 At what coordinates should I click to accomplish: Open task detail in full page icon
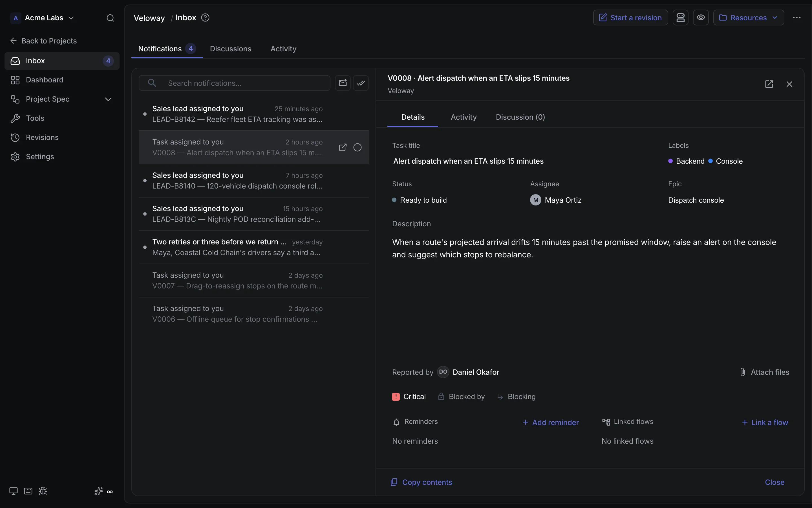[769, 84]
